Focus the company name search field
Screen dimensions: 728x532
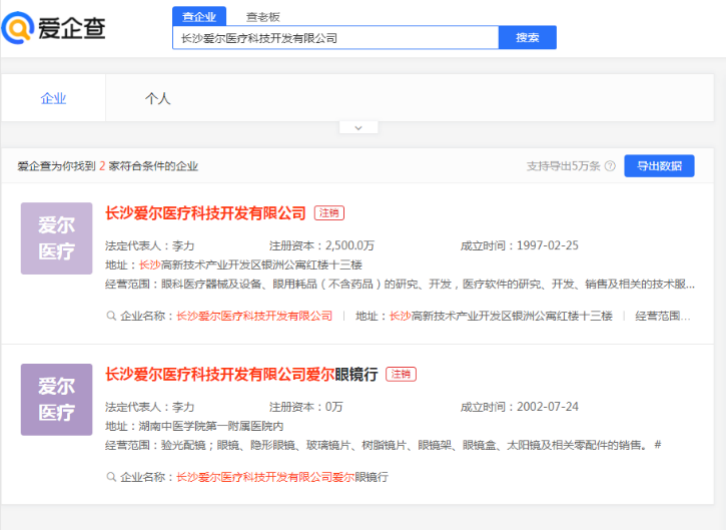click(x=335, y=38)
